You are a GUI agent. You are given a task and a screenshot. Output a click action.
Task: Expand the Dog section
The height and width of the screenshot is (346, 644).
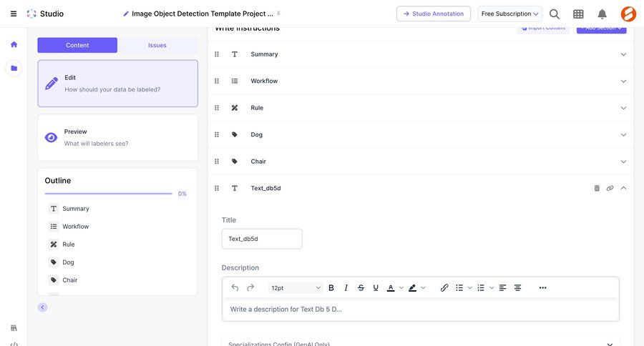click(623, 134)
